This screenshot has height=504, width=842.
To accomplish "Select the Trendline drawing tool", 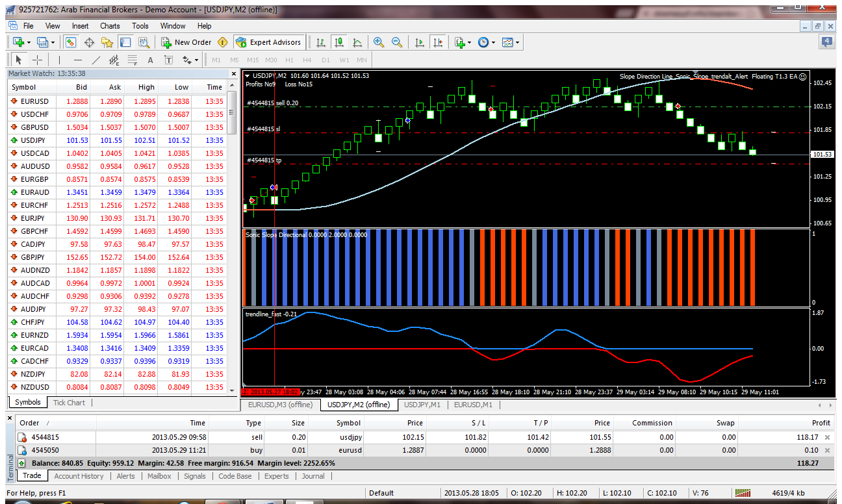I will point(96,60).
